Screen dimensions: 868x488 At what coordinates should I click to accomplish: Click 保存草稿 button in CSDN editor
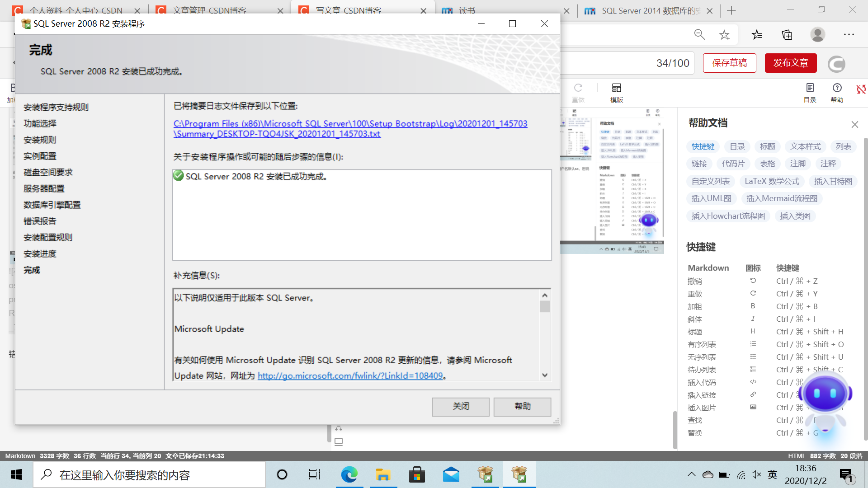[729, 63]
